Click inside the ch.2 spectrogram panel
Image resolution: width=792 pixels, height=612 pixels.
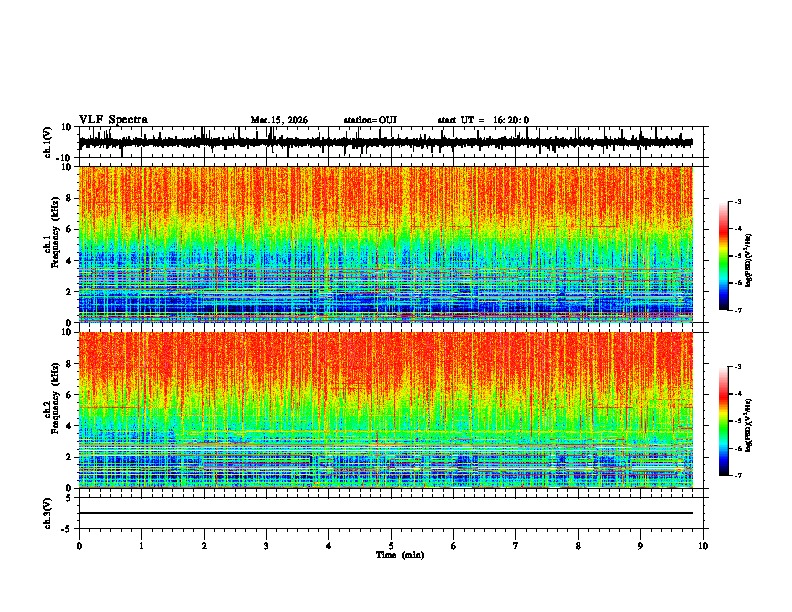coord(386,410)
